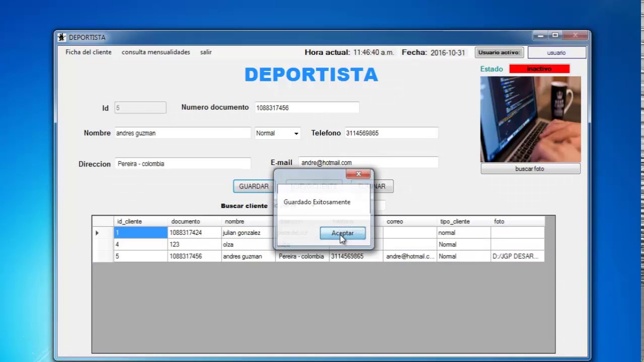
Task: Click the tipo_cliente column header
Action: coord(464,221)
